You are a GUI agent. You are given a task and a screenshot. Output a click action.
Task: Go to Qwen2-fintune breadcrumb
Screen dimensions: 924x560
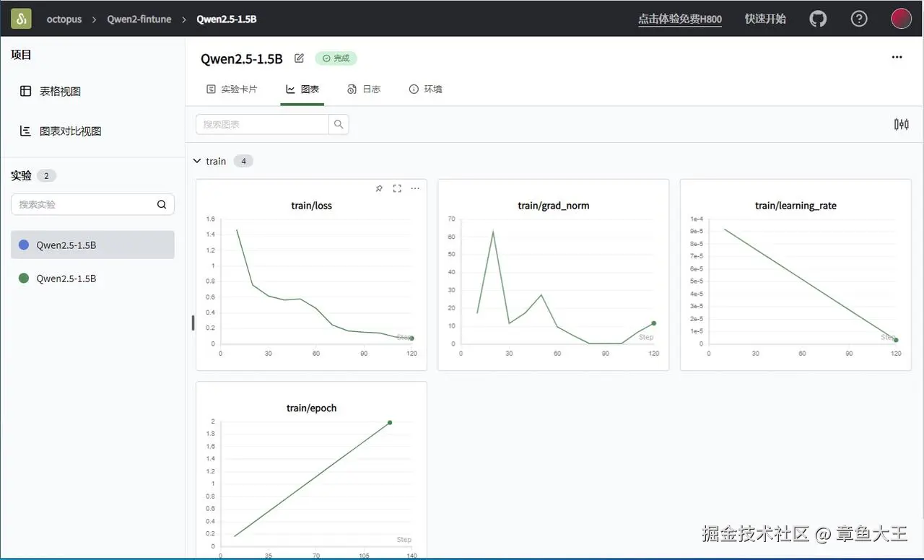[x=139, y=19]
